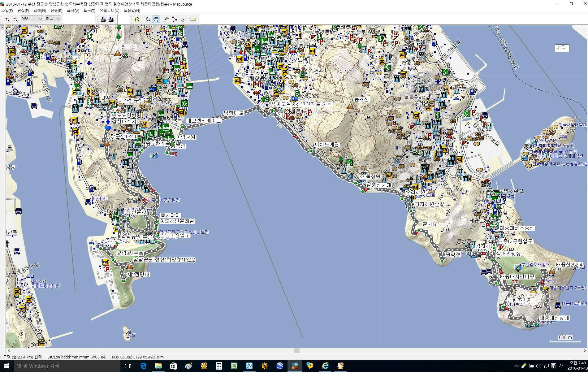Image resolution: width=588 pixels, height=373 pixels.
Task: Open Task View in the taskbar
Action: point(128,366)
